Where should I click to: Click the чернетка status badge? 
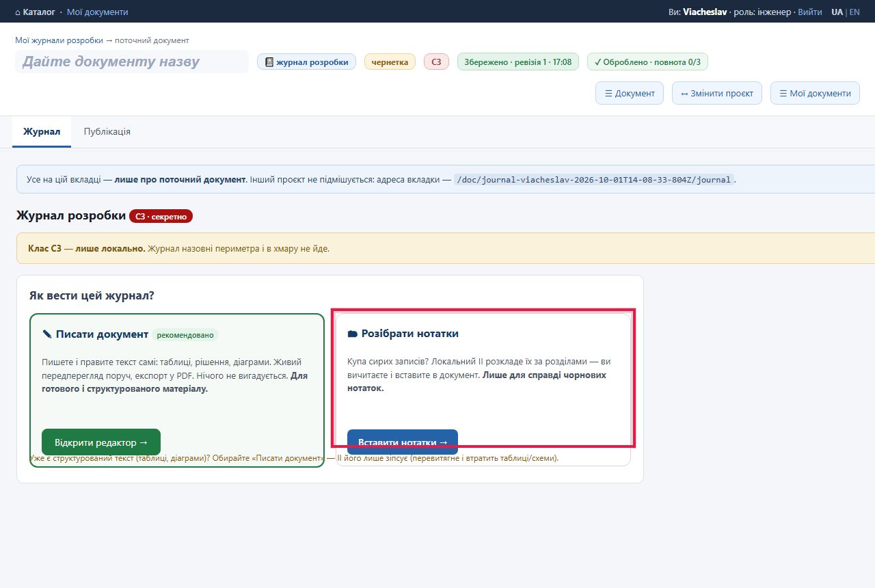[390, 62]
